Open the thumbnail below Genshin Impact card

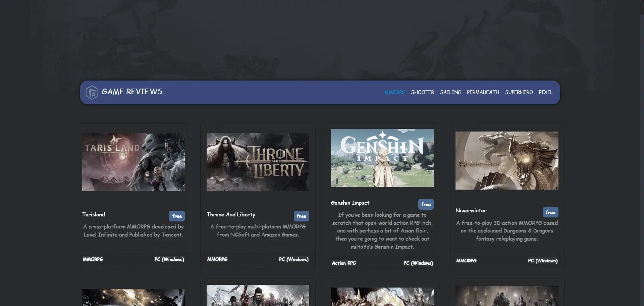pyautogui.click(x=382, y=297)
